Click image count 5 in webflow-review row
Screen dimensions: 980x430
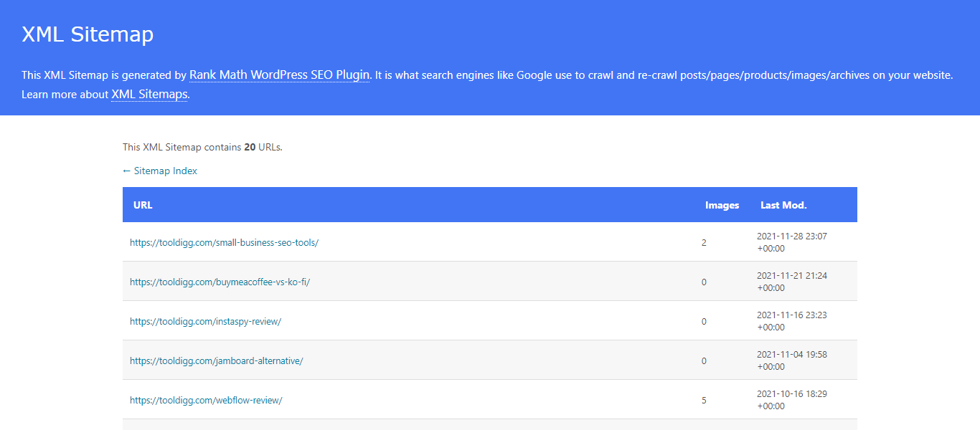(704, 400)
